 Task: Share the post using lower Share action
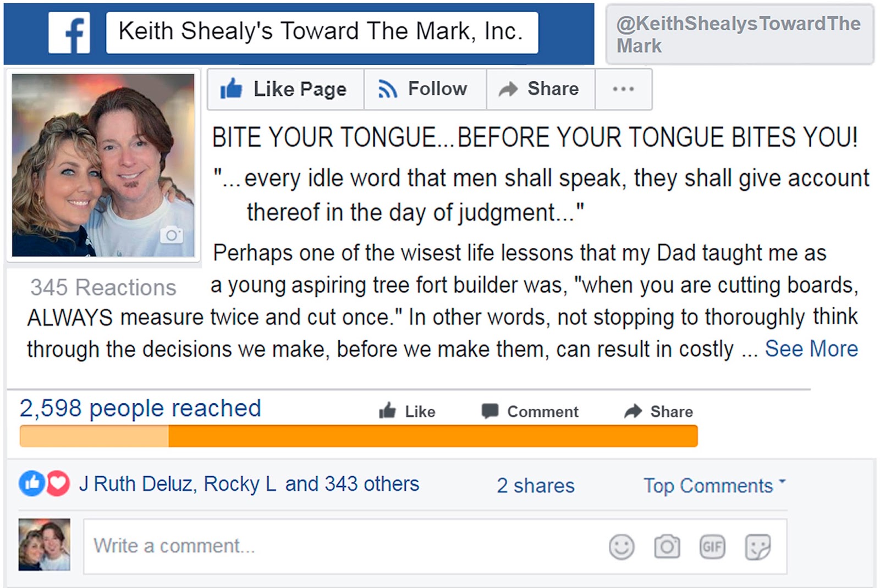click(x=658, y=411)
